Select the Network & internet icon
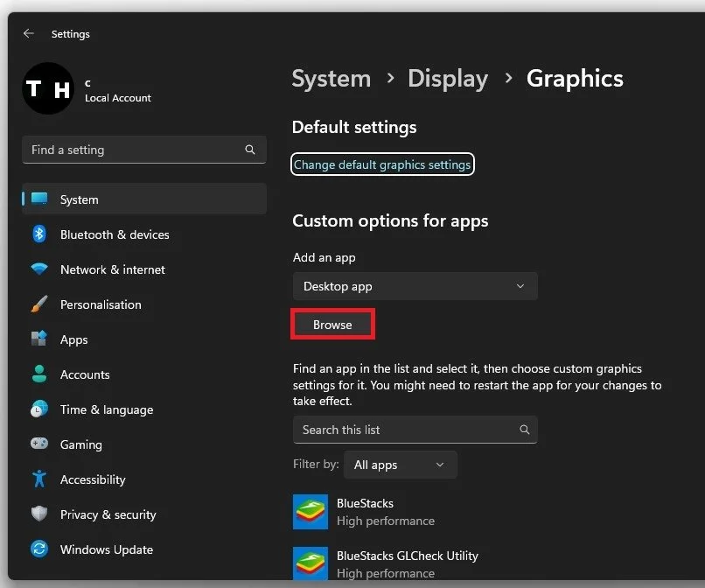 [39, 269]
